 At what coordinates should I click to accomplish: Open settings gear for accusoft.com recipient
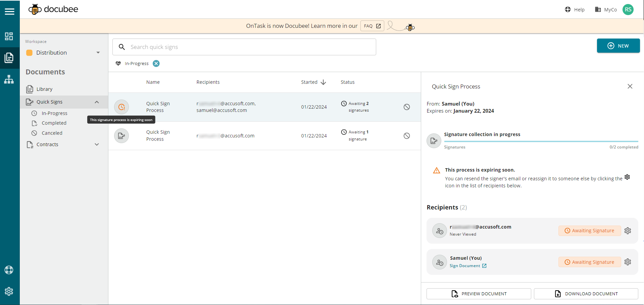pos(628,231)
